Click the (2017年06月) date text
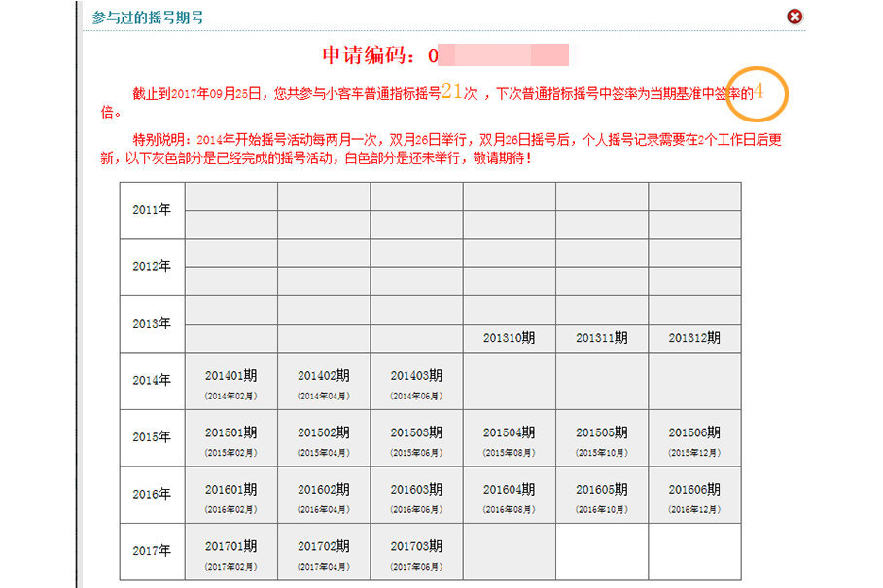This screenshot has width=883, height=588. click(x=416, y=567)
